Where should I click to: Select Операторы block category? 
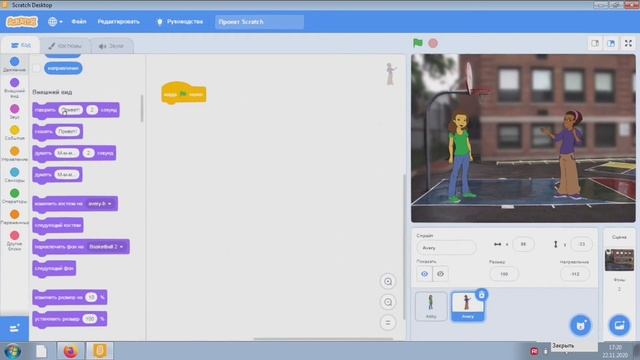[x=14, y=196]
